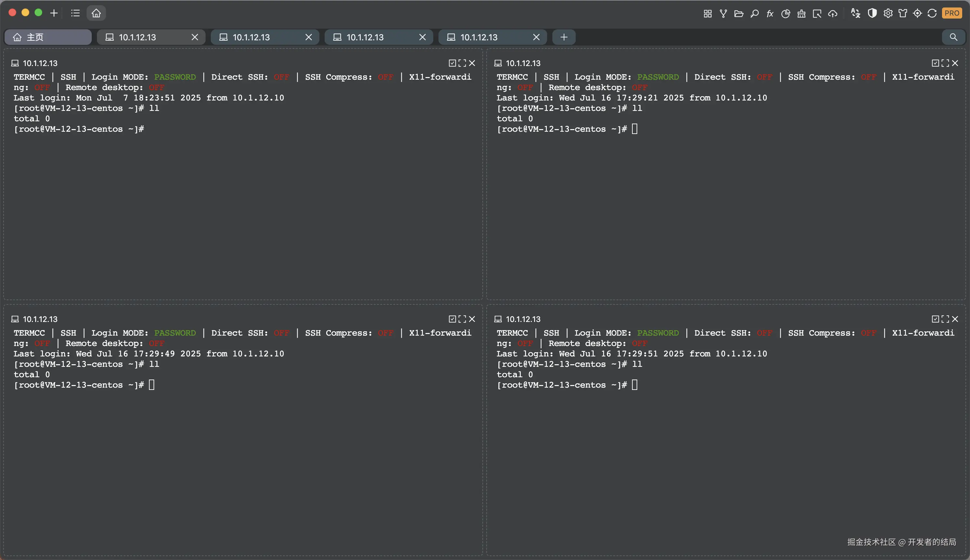970x560 pixels.
Task: Switch to the 主页 home tab
Action: tap(48, 37)
